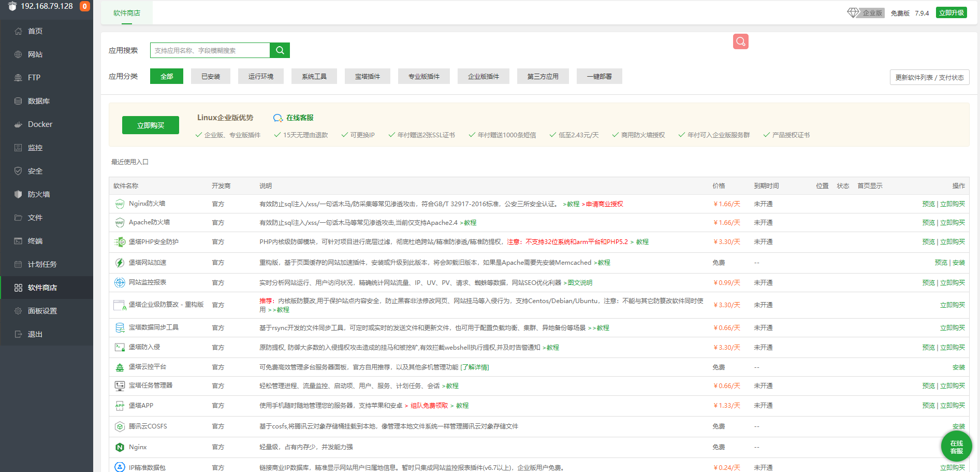Select the 第三方应用 category tab
980x472 pixels.
[543, 76]
